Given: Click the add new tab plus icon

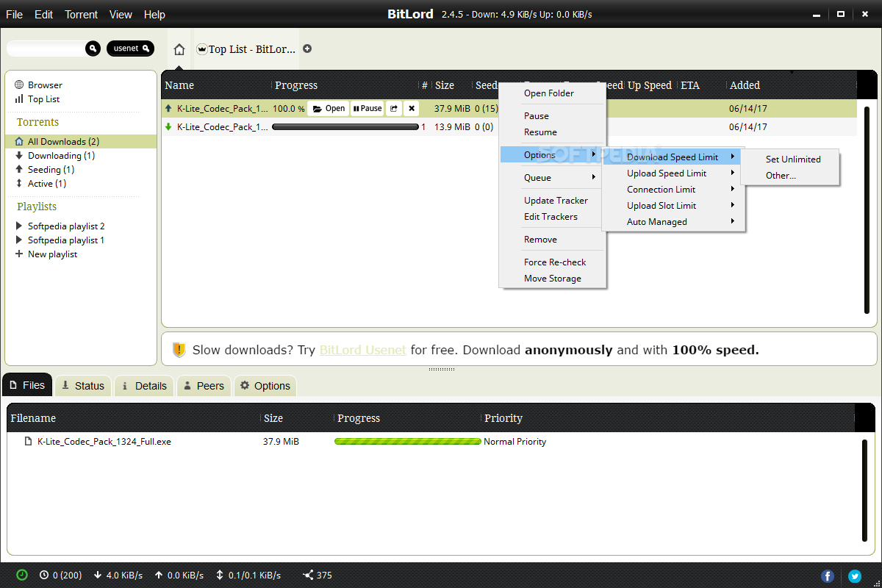Looking at the screenshot, I should tap(307, 49).
